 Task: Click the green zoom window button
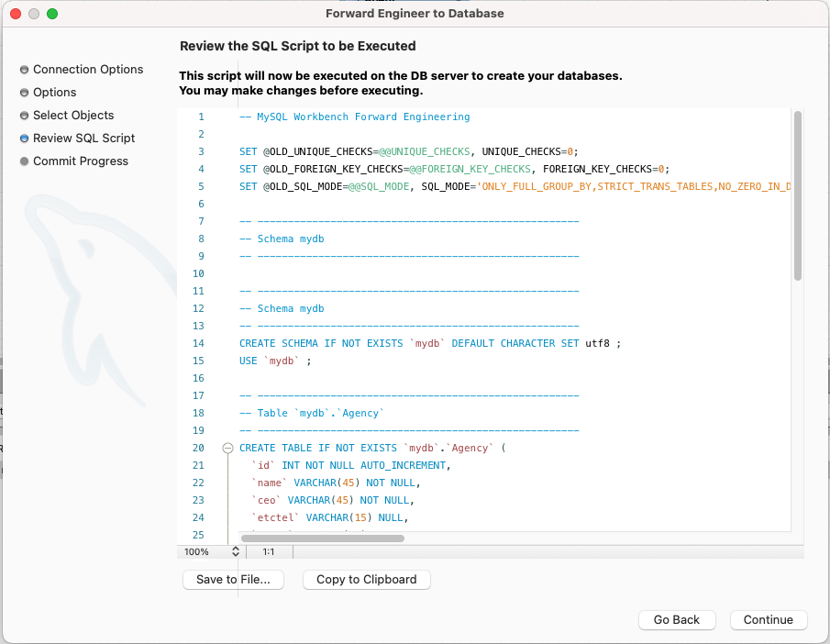pyautogui.click(x=52, y=14)
